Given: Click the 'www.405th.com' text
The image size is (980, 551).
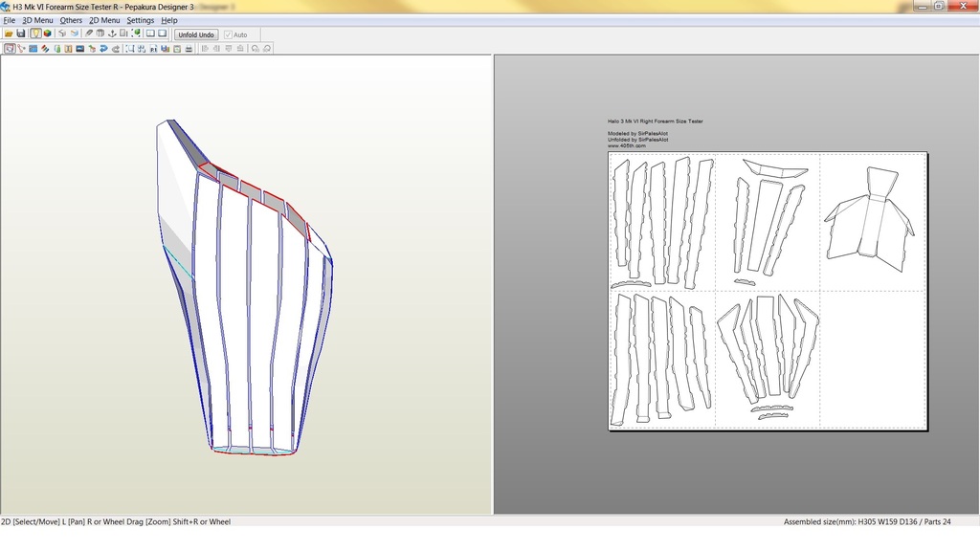Looking at the screenshot, I should (x=626, y=146).
